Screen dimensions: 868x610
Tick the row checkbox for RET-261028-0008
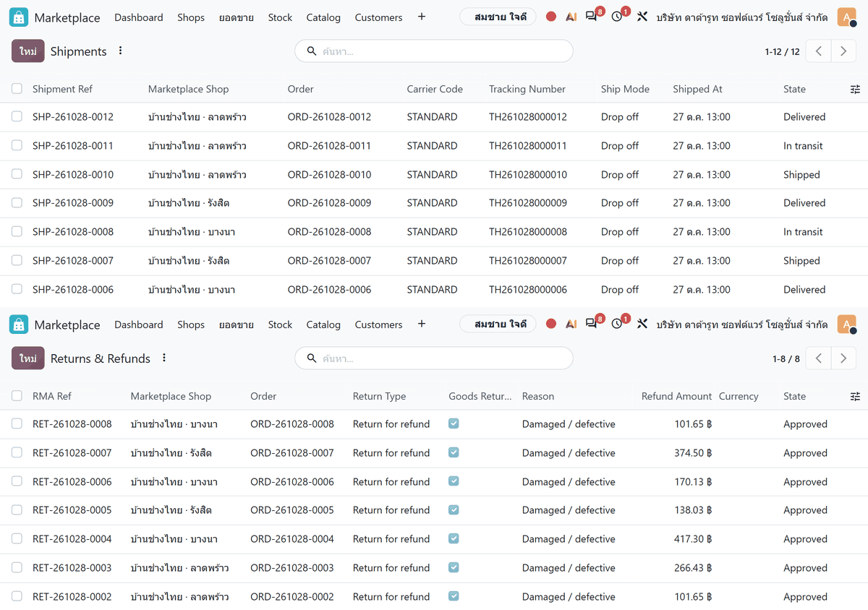(x=17, y=424)
